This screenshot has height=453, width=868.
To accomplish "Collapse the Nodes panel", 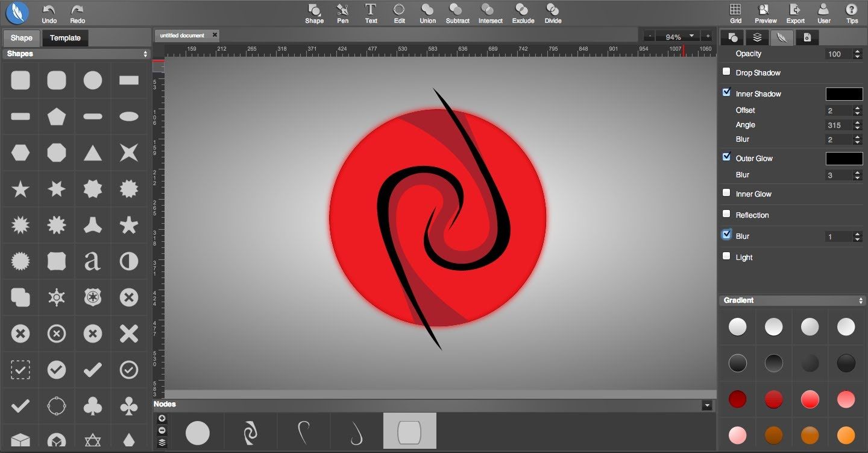I will pos(705,405).
